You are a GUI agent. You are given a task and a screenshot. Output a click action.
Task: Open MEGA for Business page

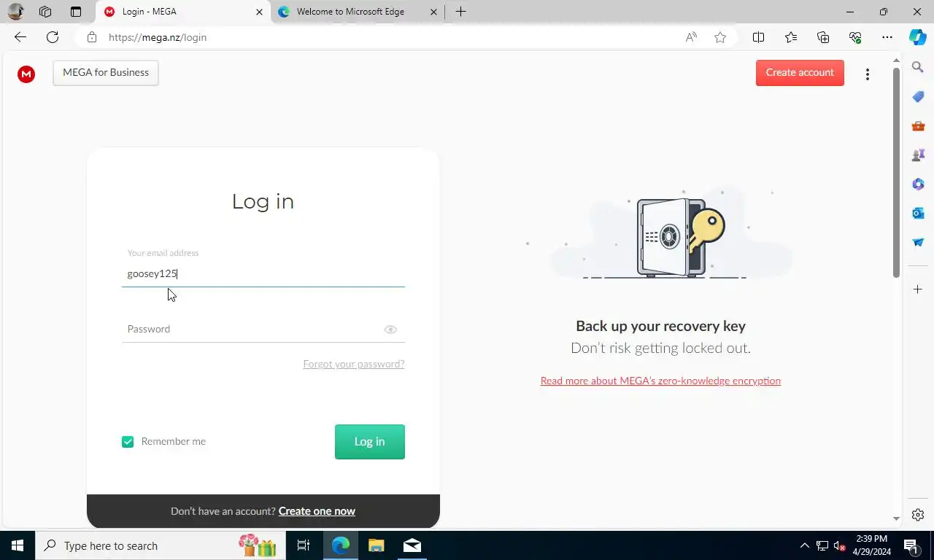click(106, 73)
